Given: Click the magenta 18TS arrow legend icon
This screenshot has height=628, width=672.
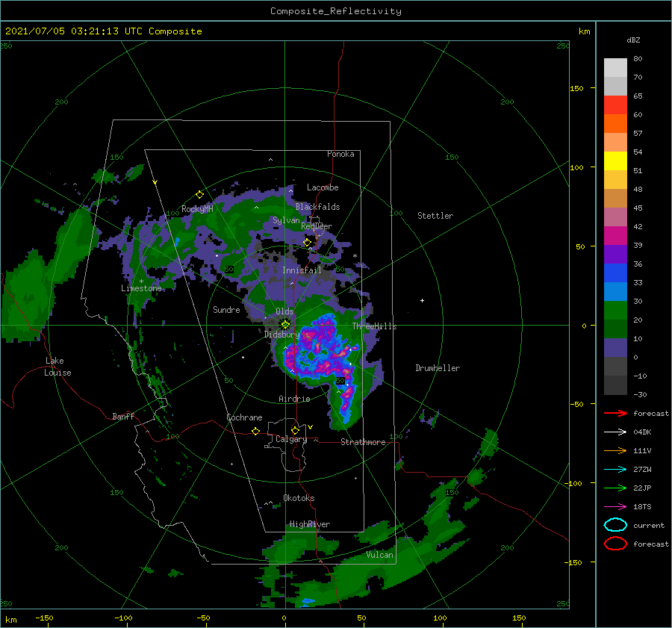Looking at the screenshot, I should (x=615, y=507).
